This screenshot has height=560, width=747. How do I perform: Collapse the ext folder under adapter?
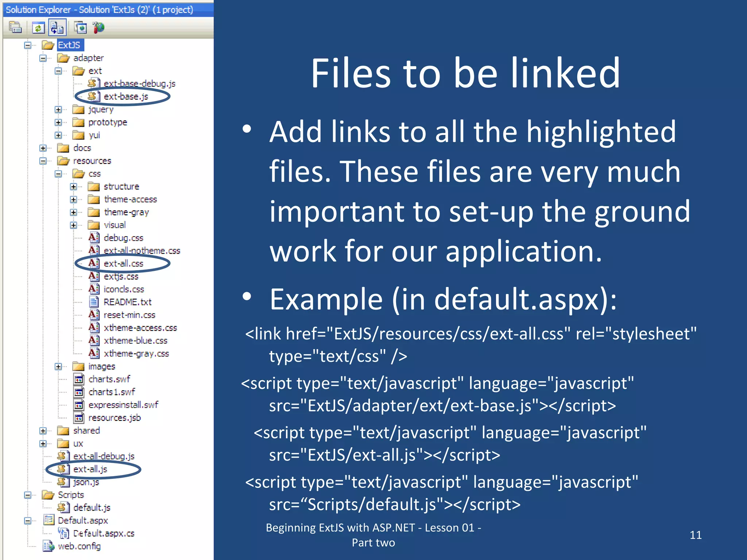58,71
